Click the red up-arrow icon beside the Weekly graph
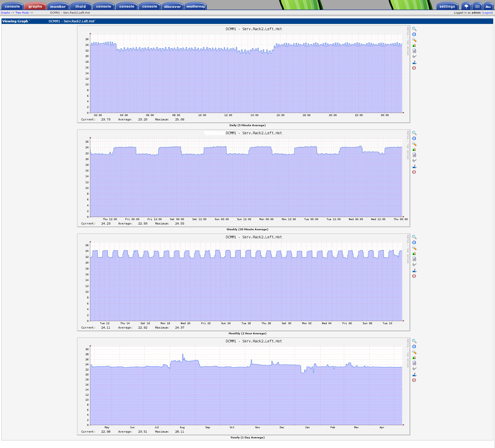Screen dimensions: 495x448 [x=414, y=172]
